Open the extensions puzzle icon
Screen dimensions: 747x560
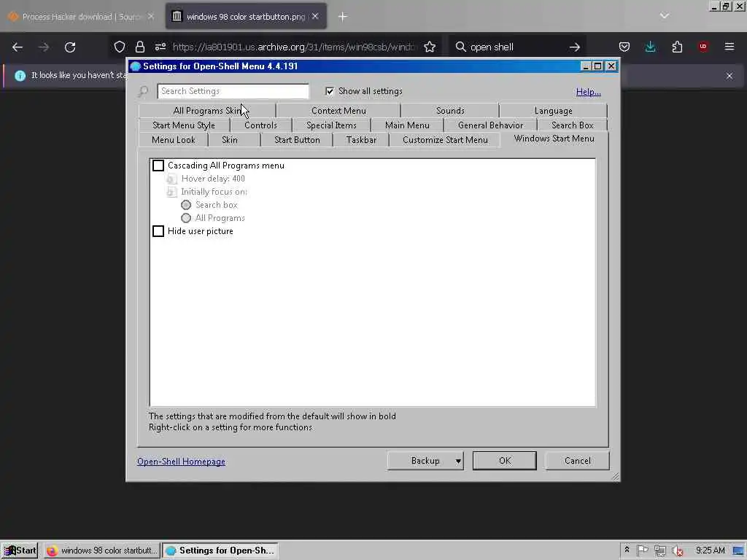(x=677, y=47)
